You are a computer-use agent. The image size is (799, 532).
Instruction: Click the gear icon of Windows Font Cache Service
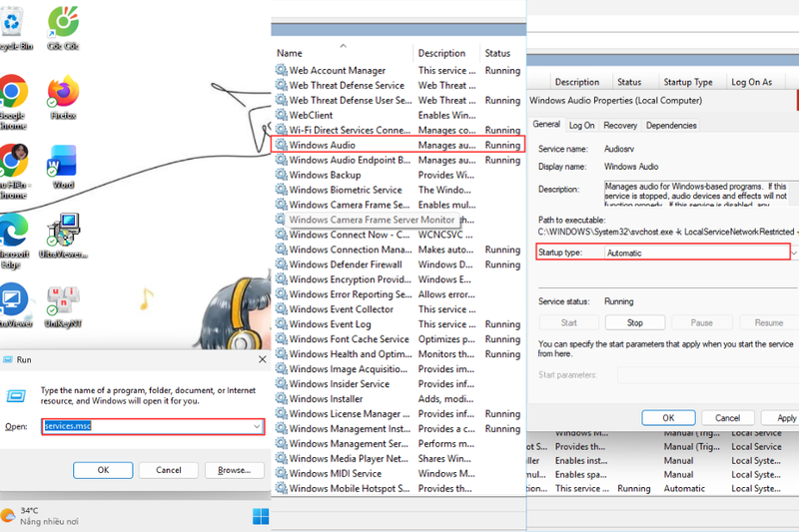coord(281,338)
